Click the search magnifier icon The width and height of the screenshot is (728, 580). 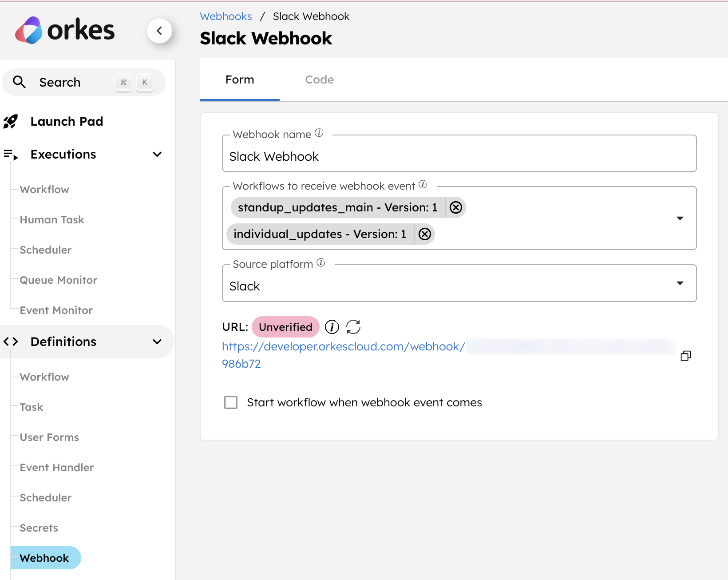pyautogui.click(x=19, y=82)
